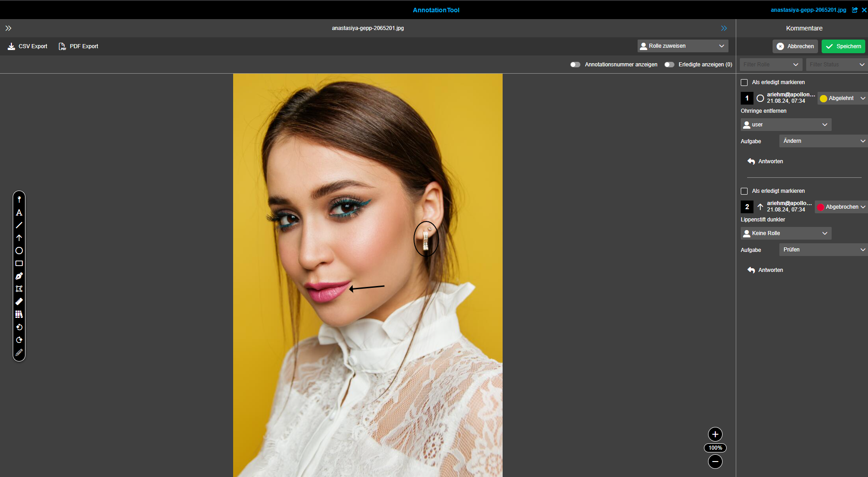Select the rectangle annotation tool
The width and height of the screenshot is (868, 477).
[x=19, y=263]
